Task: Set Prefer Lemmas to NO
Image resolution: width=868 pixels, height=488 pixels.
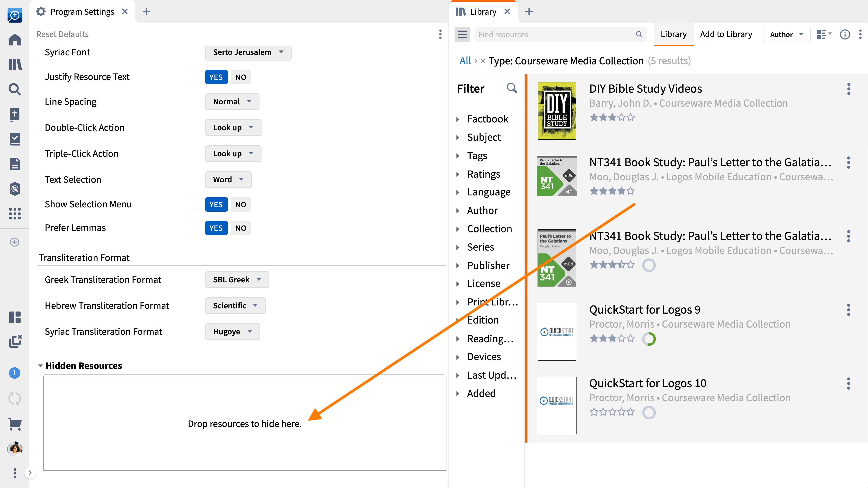Action: point(241,228)
